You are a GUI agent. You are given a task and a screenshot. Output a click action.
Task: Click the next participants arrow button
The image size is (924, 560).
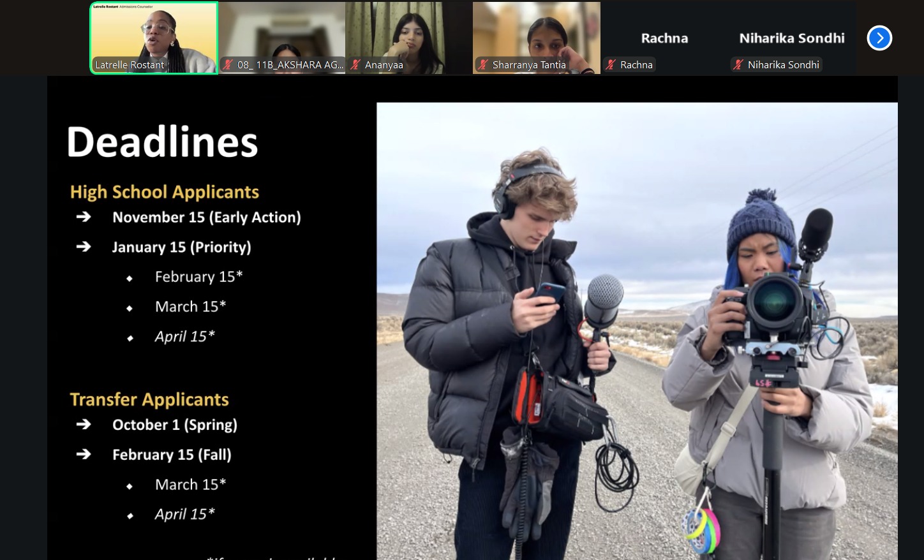tap(879, 38)
